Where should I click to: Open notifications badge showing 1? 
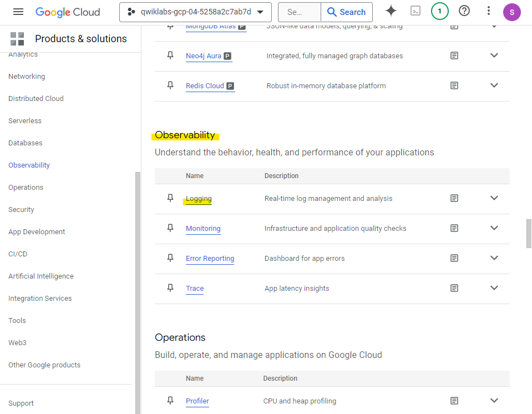(440, 11)
